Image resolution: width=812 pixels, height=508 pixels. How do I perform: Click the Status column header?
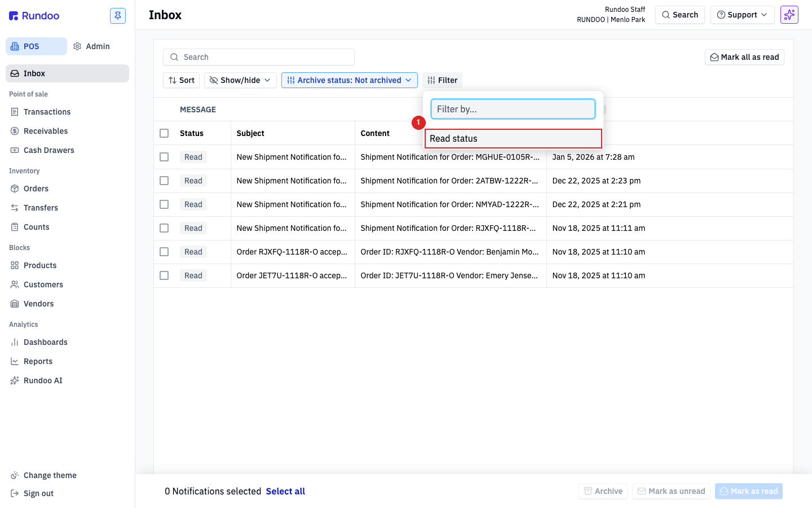coord(192,133)
